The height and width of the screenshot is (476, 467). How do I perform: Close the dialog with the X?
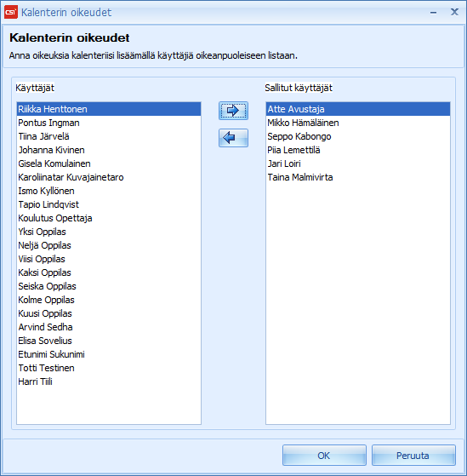[x=454, y=12]
